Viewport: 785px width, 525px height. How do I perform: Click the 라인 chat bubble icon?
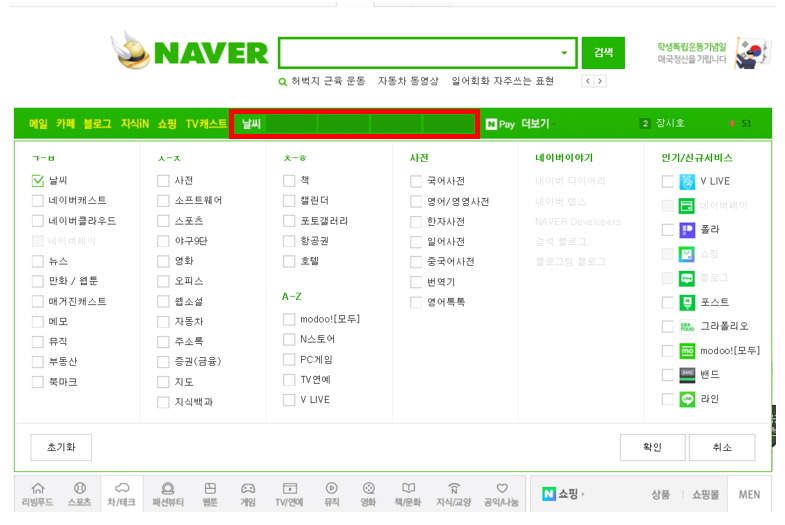(x=687, y=399)
